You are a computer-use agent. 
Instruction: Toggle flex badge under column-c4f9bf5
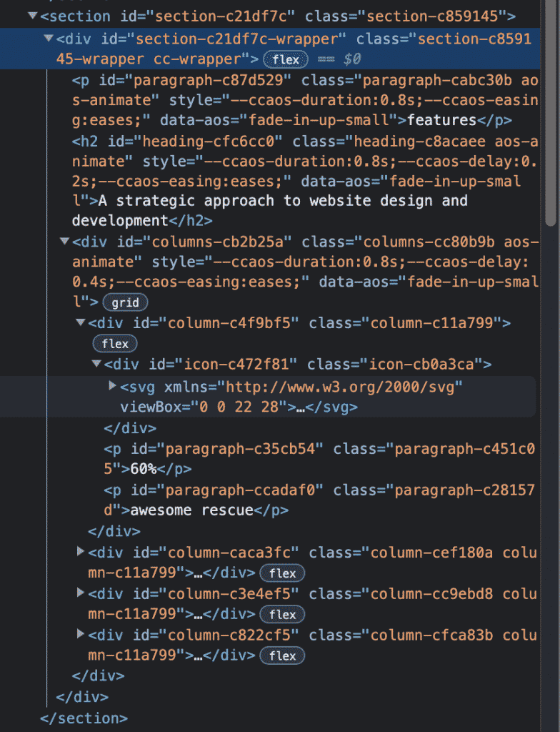(115, 344)
